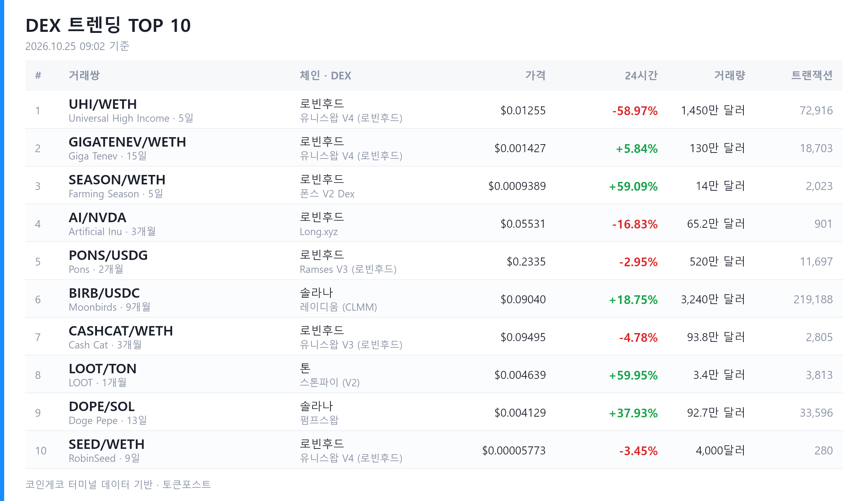Click the 1,450만 달러 volume cell
The image size is (868, 501).
[713, 111]
